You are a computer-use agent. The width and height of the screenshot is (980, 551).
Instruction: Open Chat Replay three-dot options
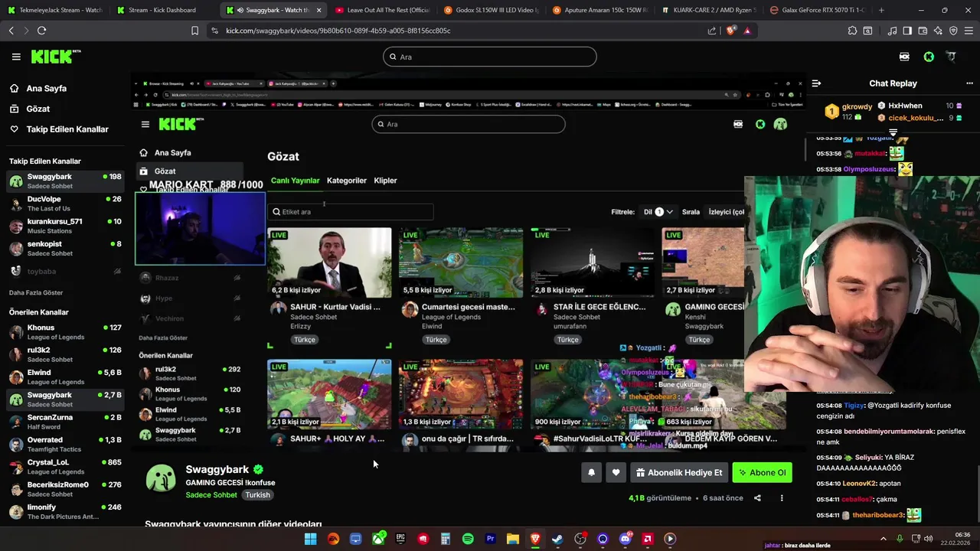[970, 83]
